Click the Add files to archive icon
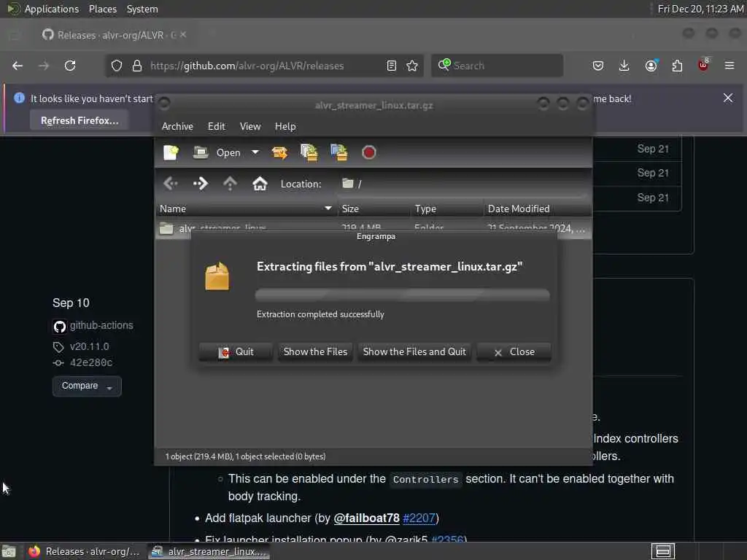 [309, 152]
